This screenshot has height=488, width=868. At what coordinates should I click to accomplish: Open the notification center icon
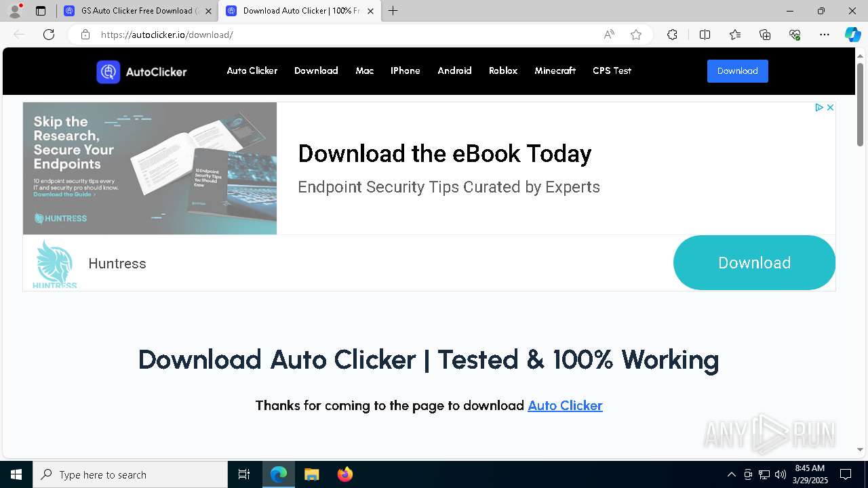pos(846,474)
